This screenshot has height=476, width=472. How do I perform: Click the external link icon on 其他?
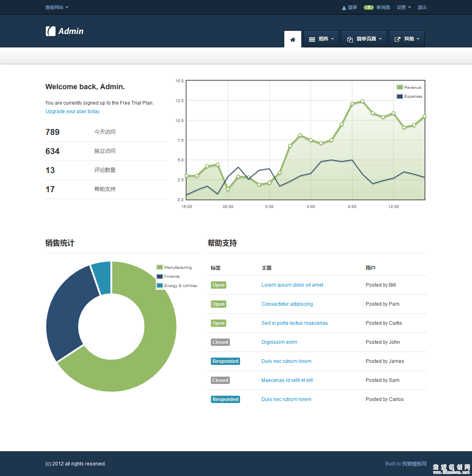click(x=397, y=39)
